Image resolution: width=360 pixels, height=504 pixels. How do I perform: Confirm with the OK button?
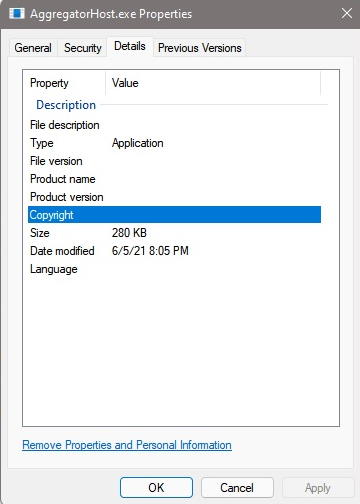tap(156, 488)
